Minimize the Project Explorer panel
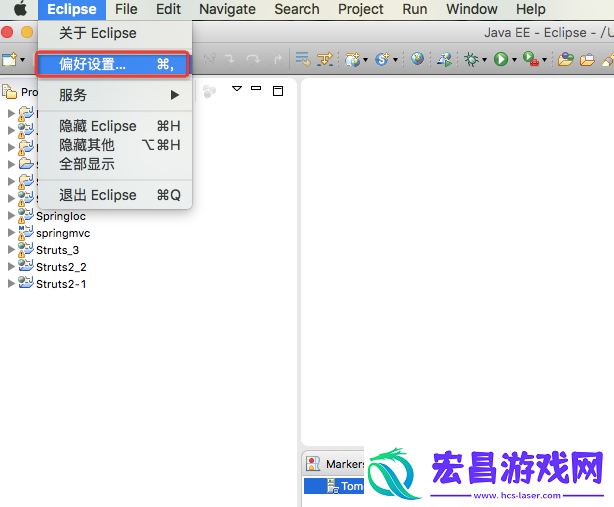Image resolution: width=614 pixels, height=507 pixels. click(x=256, y=88)
